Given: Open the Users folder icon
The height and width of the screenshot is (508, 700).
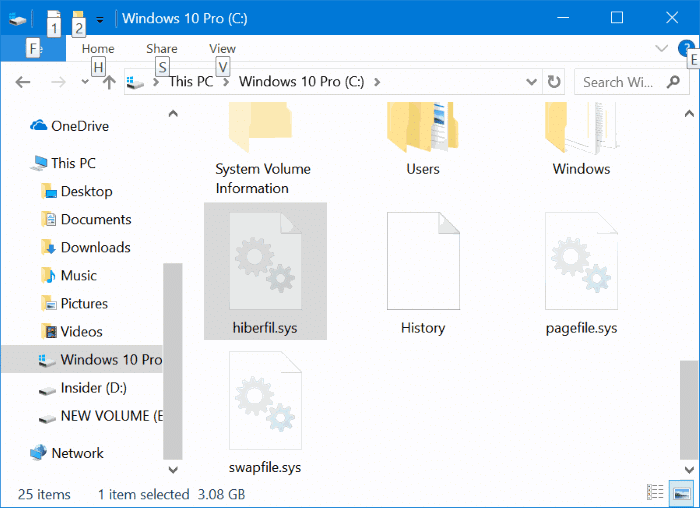Looking at the screenshot, I should [422, 128].
